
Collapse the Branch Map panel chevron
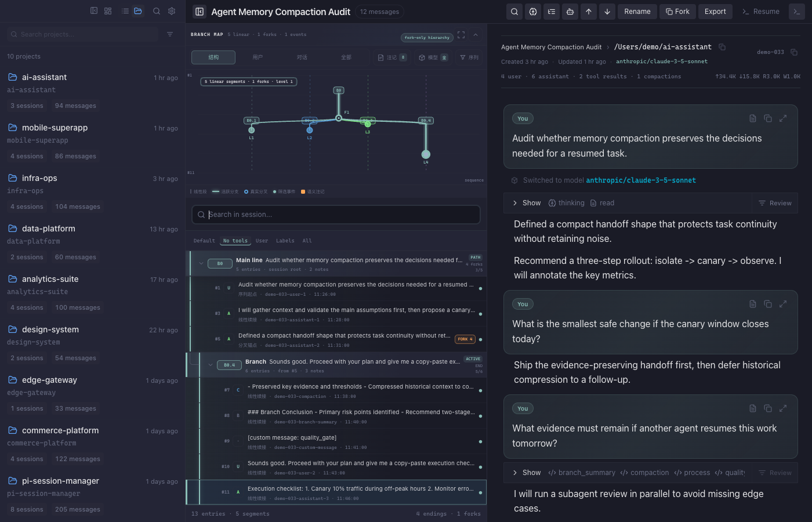(x=476, y=35)
